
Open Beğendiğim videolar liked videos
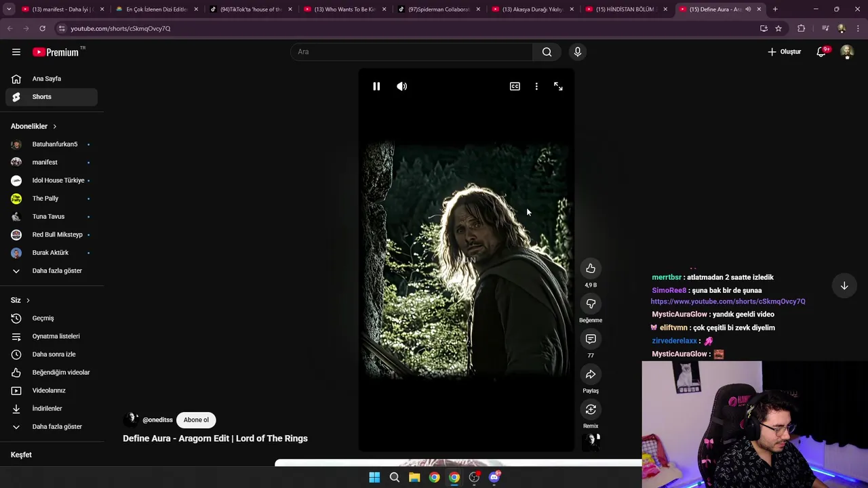[x=52, y=372]
